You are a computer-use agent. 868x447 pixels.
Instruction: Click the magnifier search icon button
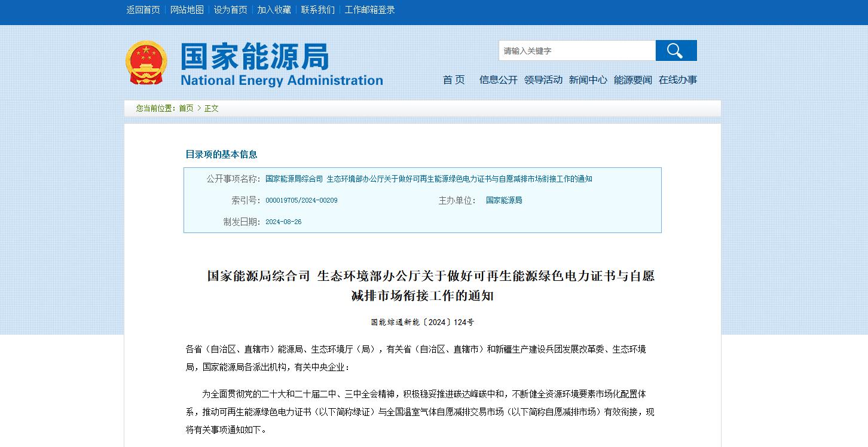(676, 51)
